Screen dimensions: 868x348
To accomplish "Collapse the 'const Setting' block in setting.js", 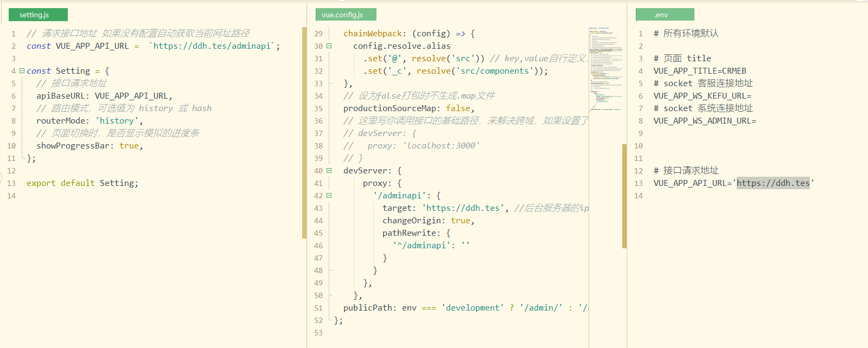I will click(22, 70).
